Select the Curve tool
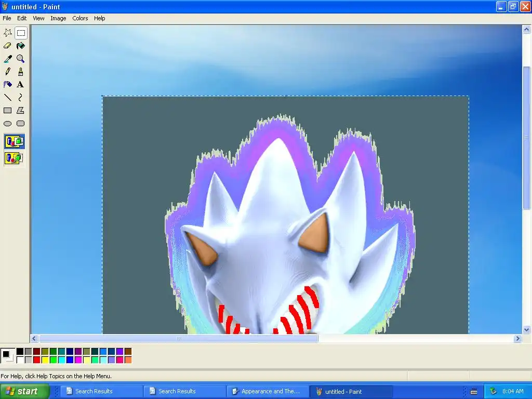Image resolution: width=532 pixels, height=399 pixels. pyautogui.click(x=21, y=97)
